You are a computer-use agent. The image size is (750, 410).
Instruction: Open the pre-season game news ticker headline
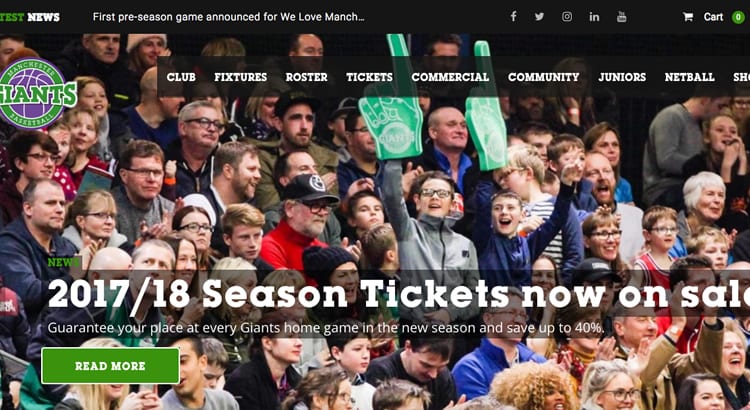point(229,17)
